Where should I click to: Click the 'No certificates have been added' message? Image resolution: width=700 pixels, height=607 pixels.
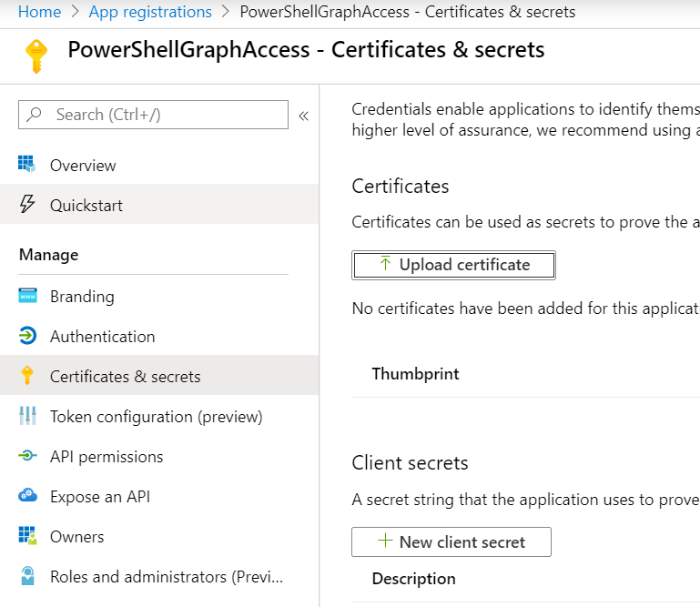(x=525, y=309)
